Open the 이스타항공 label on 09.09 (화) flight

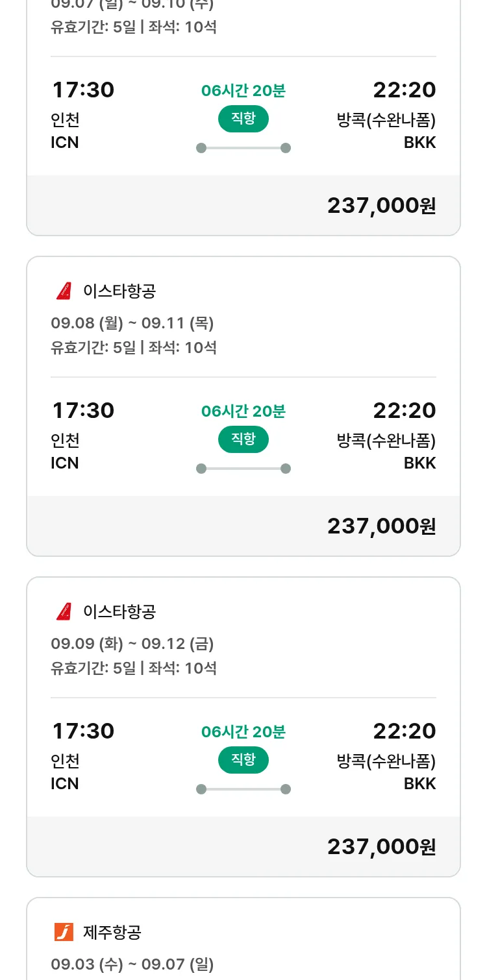(x=119, y=612)
